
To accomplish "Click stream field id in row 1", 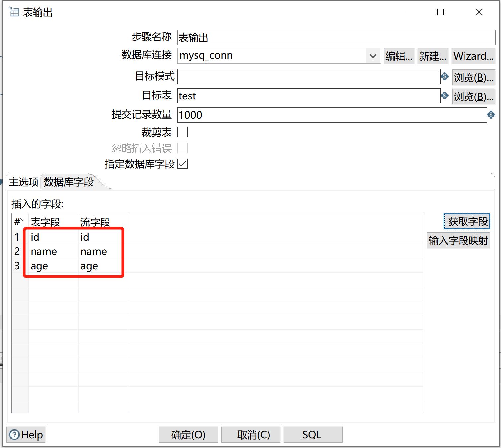I will (x=103, y=237).
